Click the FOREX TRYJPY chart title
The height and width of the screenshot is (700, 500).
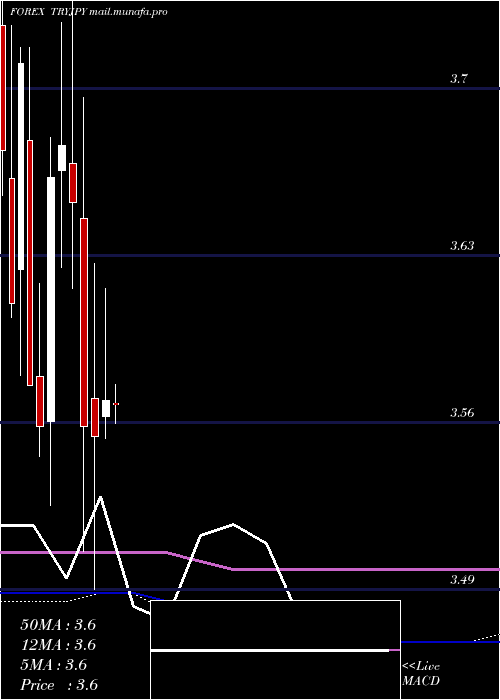(88, 12)
